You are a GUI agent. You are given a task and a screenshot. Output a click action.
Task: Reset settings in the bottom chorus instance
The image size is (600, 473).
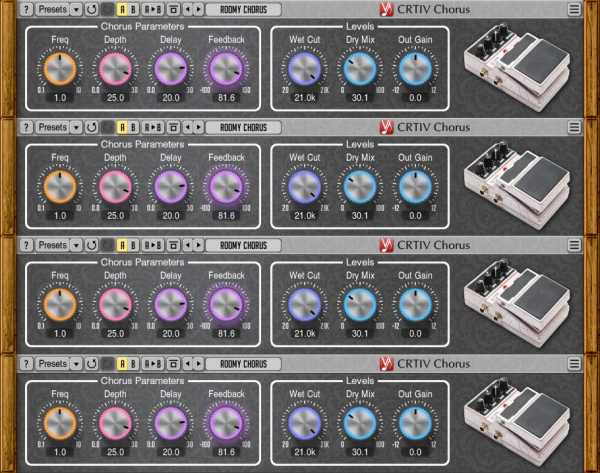pos(91,364)
